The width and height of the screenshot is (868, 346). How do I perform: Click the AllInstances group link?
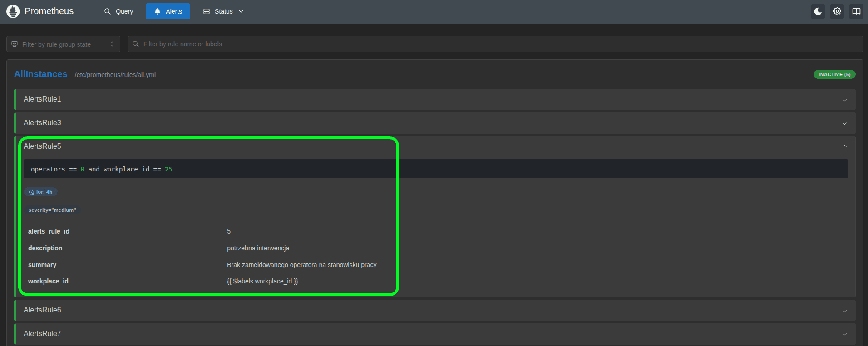(x=40, y=74)
